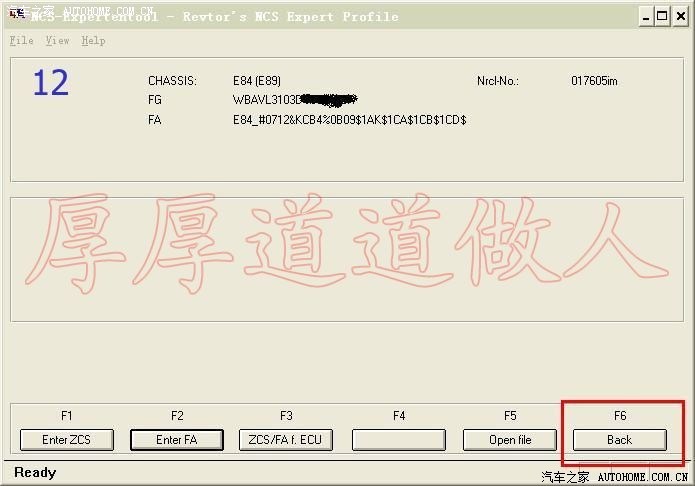The image size is (695, 486).
Task: Select the ZCS/FA f. ECU button
Action: [286, 440]
